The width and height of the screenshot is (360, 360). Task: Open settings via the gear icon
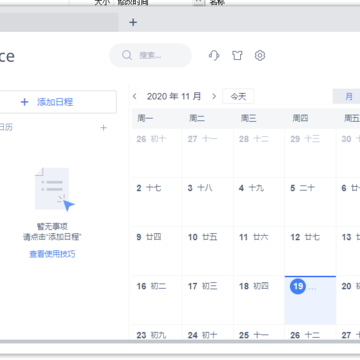click(260, 55)
